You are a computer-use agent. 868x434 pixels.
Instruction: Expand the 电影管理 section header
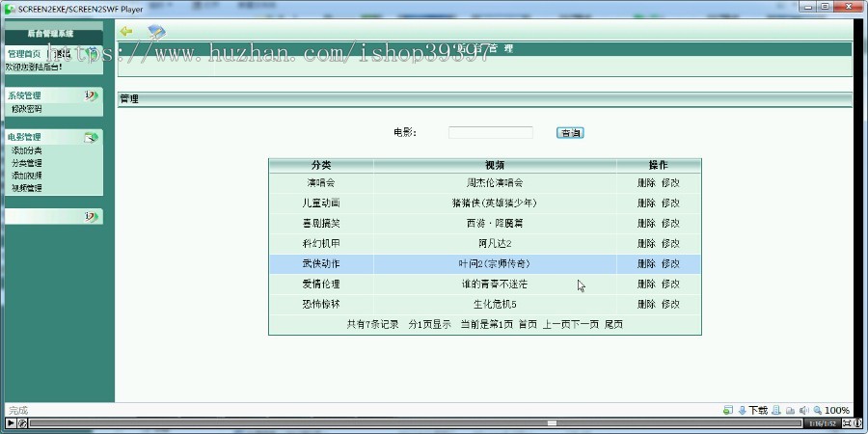(24, 137)
